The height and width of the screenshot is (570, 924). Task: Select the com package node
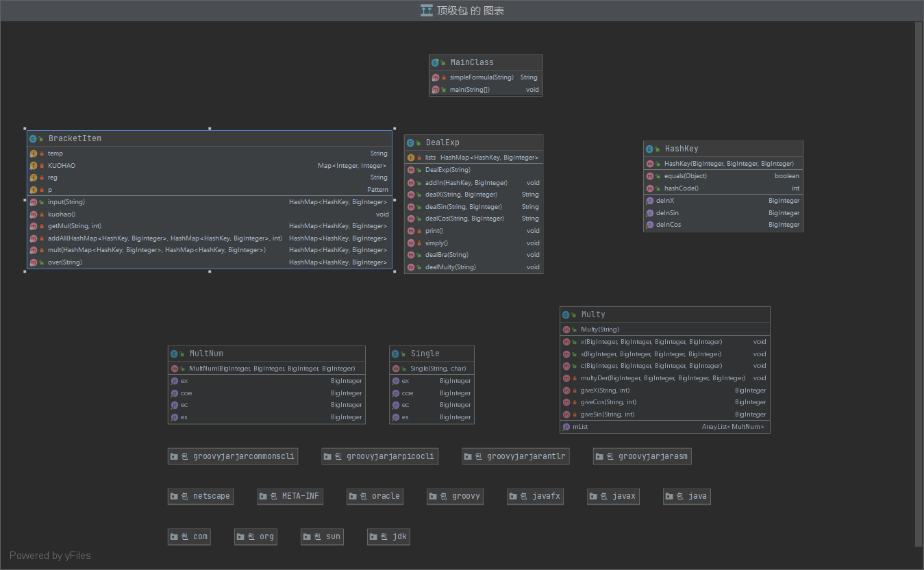(189, 536)
